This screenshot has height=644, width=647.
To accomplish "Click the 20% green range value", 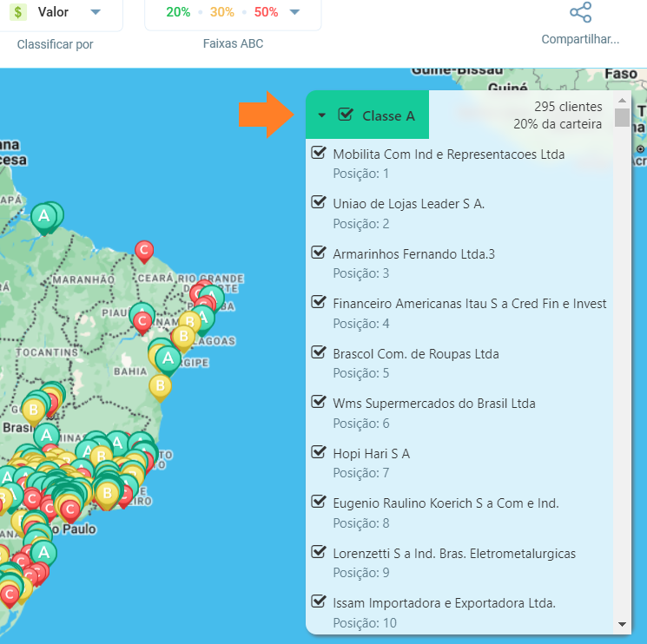I will tap(178, 12).
